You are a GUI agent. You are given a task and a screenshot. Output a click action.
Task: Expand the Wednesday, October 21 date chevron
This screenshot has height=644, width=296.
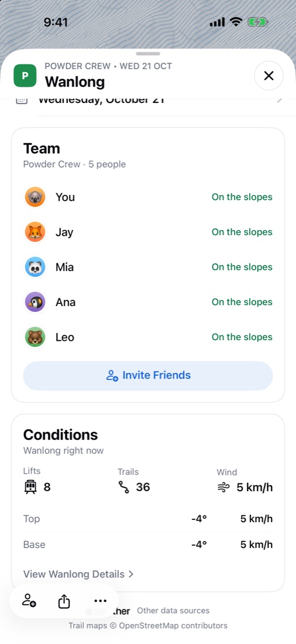279,100
